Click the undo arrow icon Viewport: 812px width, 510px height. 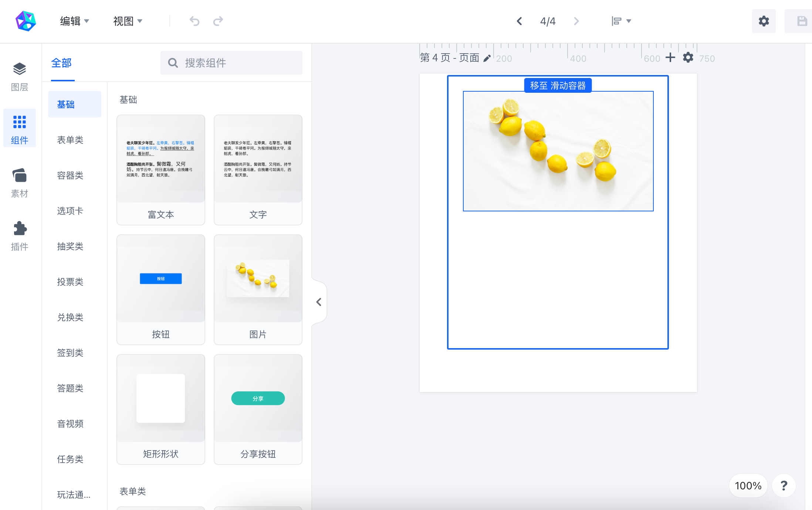click(x=194, y=21)
